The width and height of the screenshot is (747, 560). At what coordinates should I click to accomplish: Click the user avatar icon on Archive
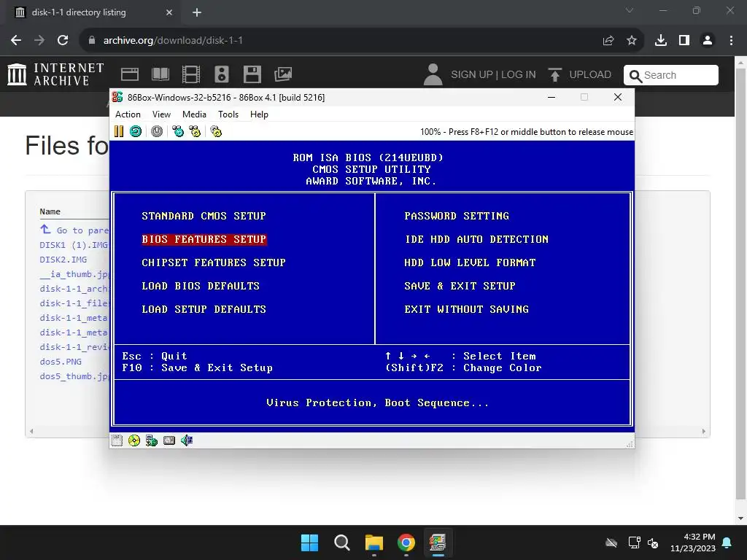pos(433,75)
